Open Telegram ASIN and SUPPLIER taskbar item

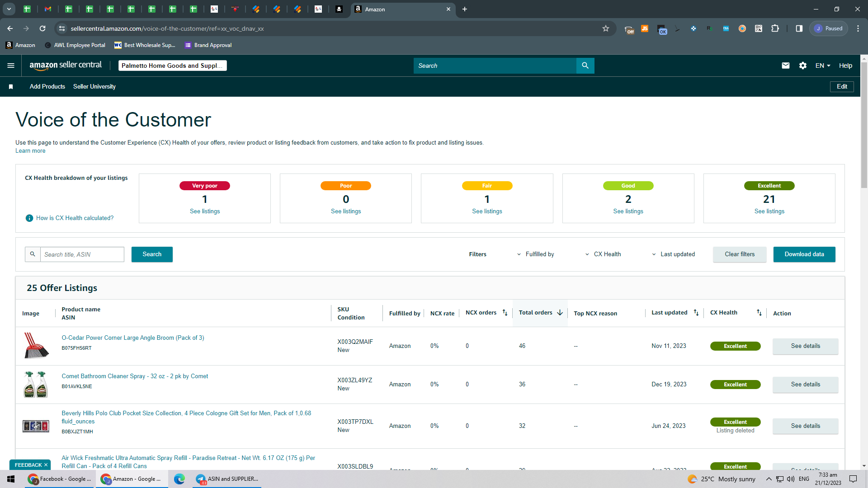point(227,479)
